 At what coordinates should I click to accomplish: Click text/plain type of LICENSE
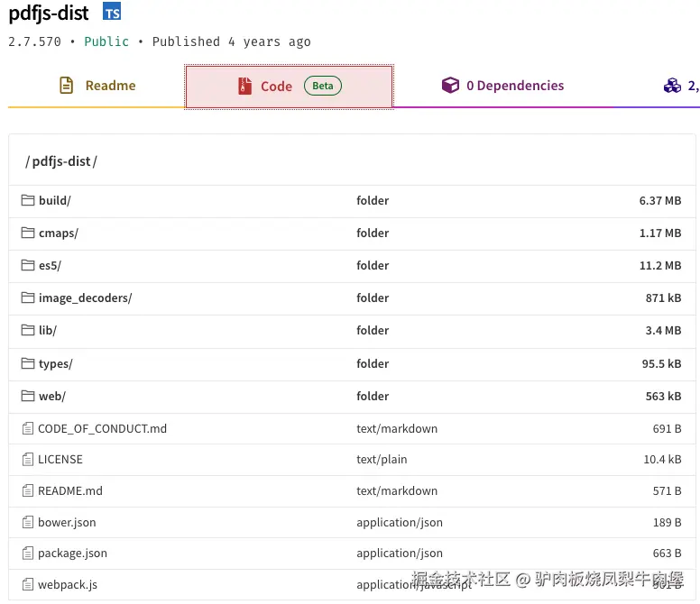coord(382,460)
